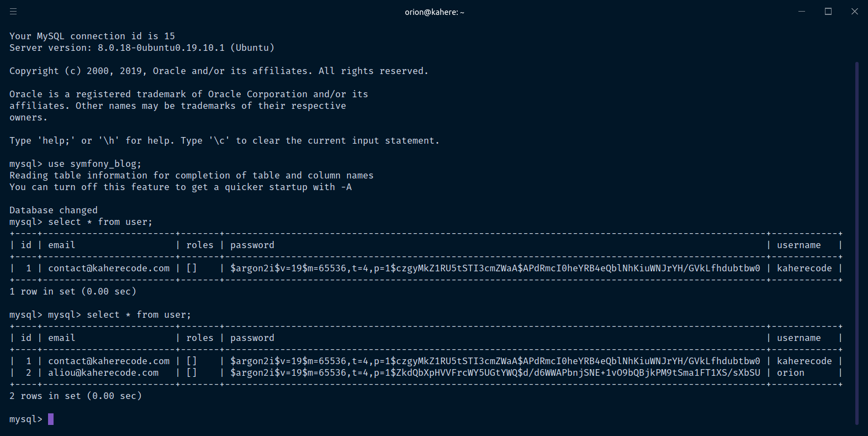Click the aliou@kaherecode.com email cell
This screenshot has width=868, height=436.
point(103,373)
